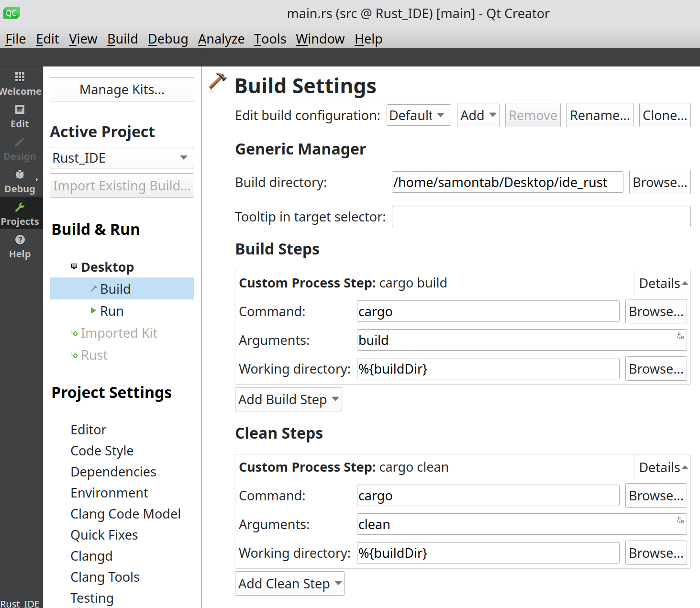Select the Imported Kit entry
Screen dimensions: 700x608
pyautogui.click(x=119, y=333)
